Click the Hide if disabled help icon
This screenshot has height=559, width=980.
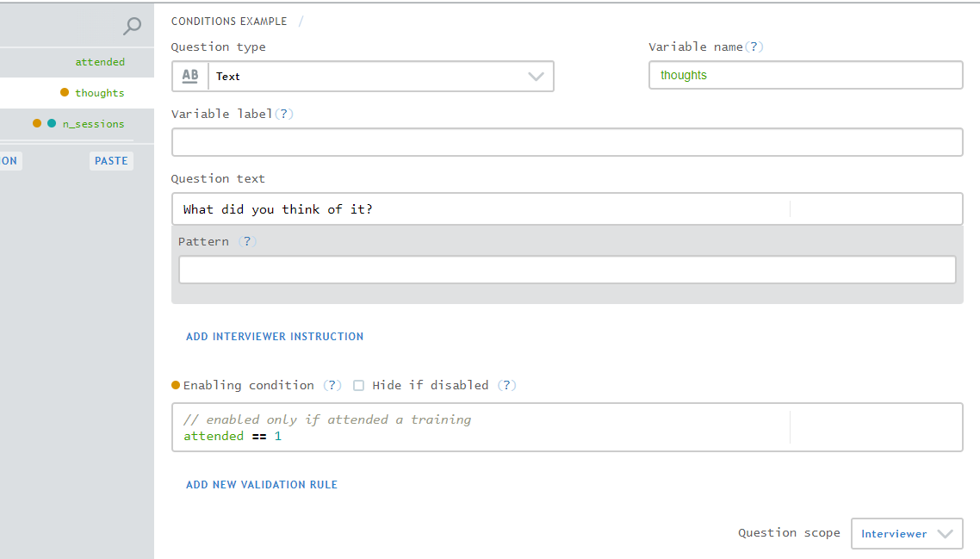[507, 385]
